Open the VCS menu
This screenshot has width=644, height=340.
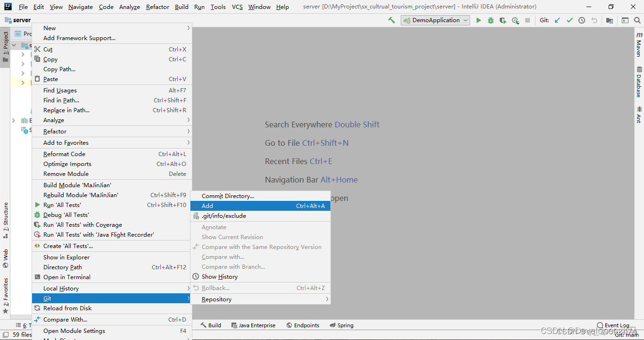(237, 7)
